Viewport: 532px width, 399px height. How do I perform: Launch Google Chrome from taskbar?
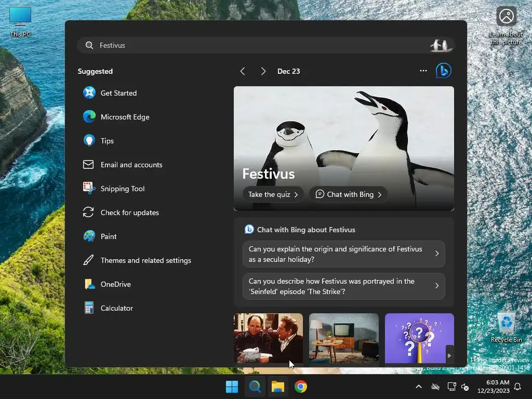tap(301, 387)
